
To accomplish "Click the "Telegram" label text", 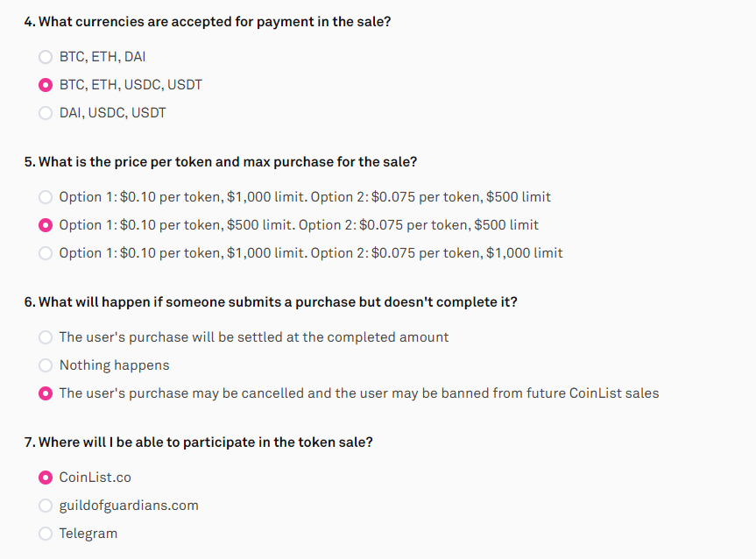I will click(88, 533).
